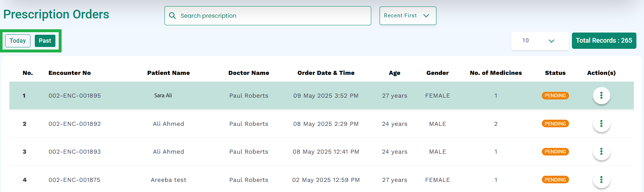This screenshot has height=192, width=644.
Task: Click PENDING status badge for Sara Ali
Action: pyautogui.click(x=555, y=95)
